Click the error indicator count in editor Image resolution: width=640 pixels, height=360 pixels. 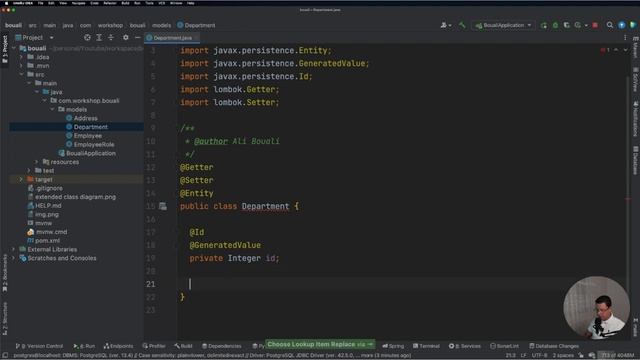pyautogui.click(x=604, y=50)
